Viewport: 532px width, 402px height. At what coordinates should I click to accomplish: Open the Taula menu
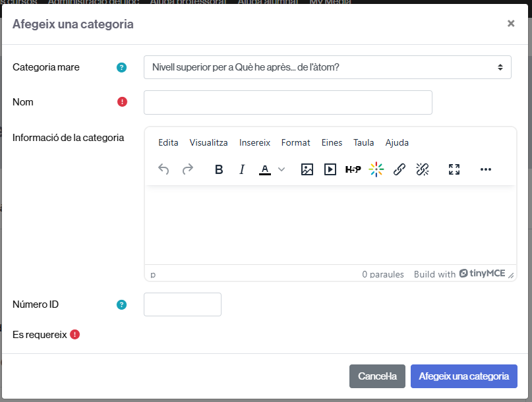363,142
